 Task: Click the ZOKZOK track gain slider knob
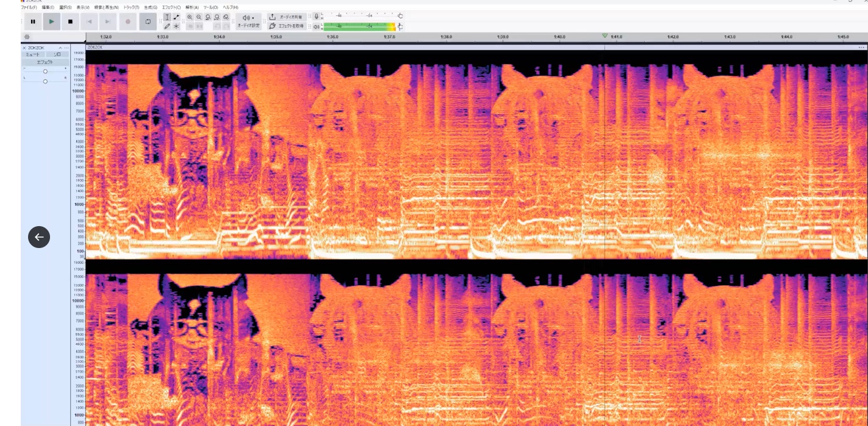pos(45,71)
